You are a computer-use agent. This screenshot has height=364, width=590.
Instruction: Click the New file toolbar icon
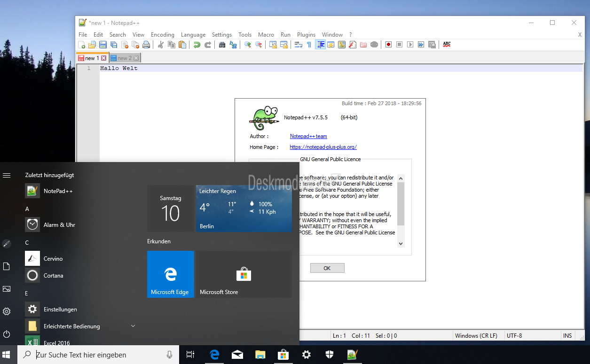[x=82, y=45]
